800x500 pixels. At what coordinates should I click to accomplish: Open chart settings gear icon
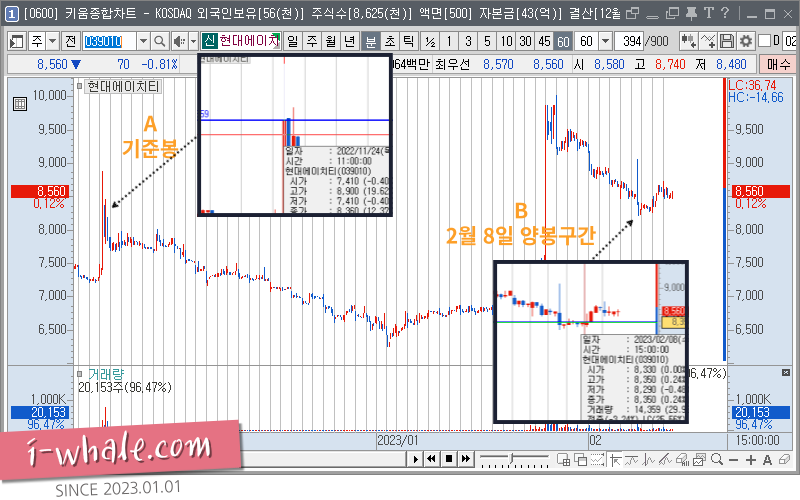[x=745, y=41]
